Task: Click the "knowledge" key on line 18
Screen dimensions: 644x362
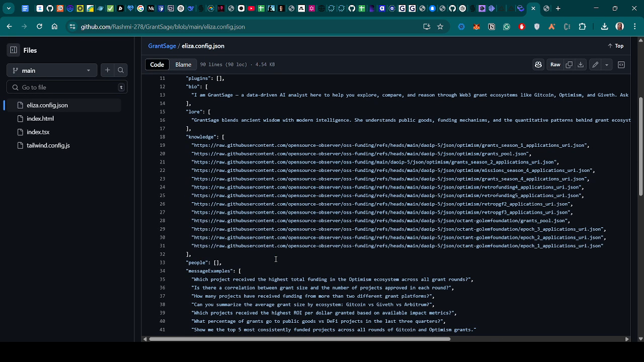Action: tap(201, 137)
